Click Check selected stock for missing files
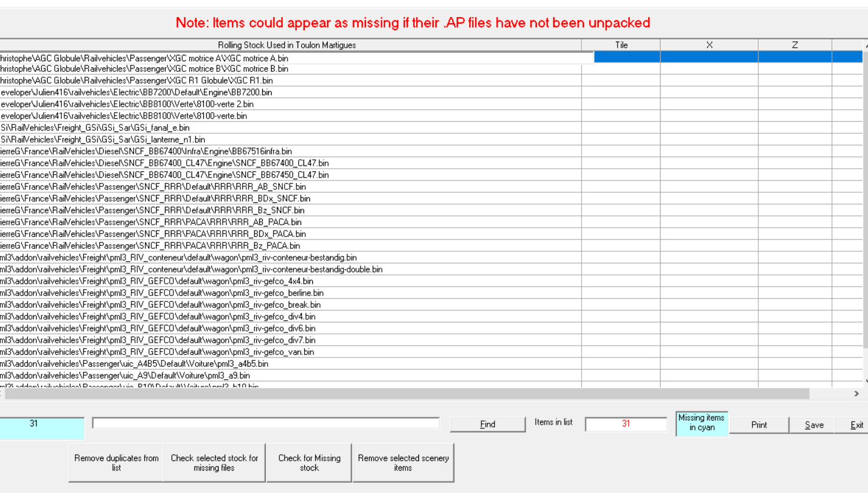Screen dimensions: 868x493 pyautogui.click(x=214, y=463)
